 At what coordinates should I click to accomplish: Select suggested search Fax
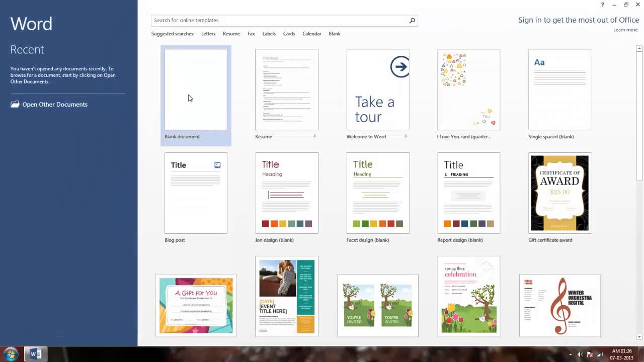251,34
